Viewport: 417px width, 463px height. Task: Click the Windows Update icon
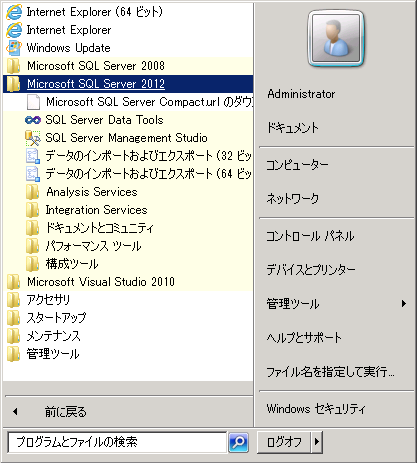click(14, 48)
